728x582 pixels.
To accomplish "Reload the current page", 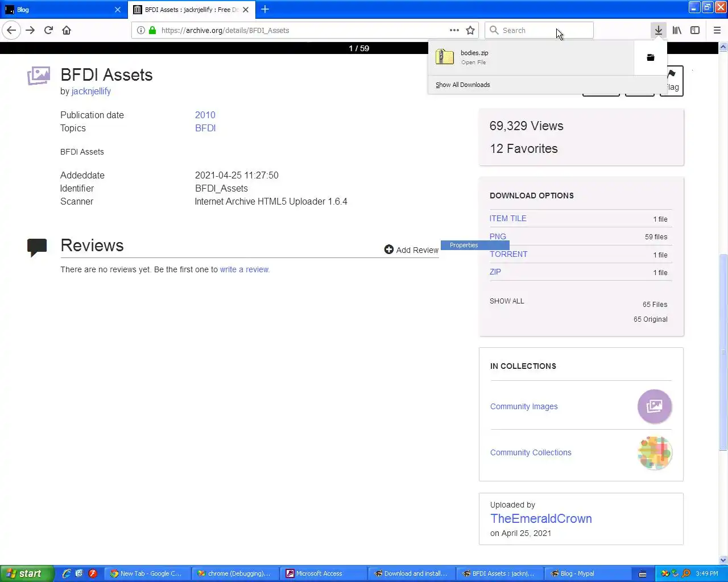I will (x=48, y=30).
